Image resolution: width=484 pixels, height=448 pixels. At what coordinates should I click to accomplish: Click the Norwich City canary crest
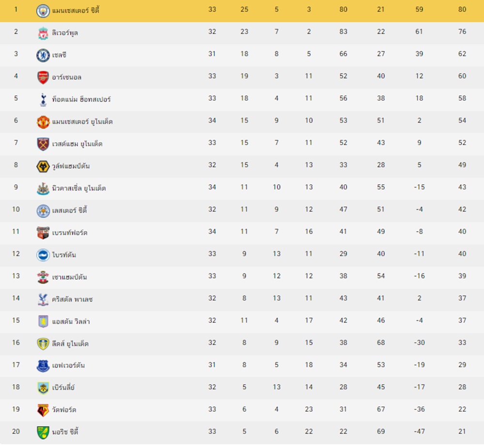coord(43,433)
